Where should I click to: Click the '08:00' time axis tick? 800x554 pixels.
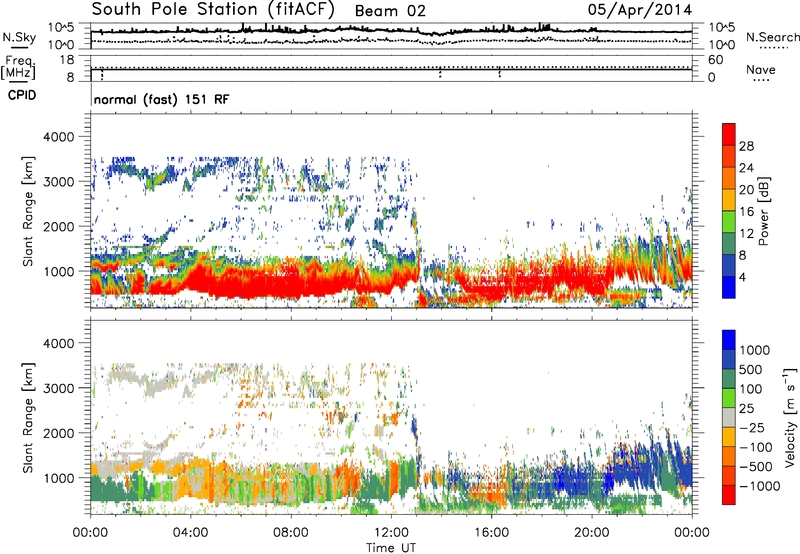point(291,533)
